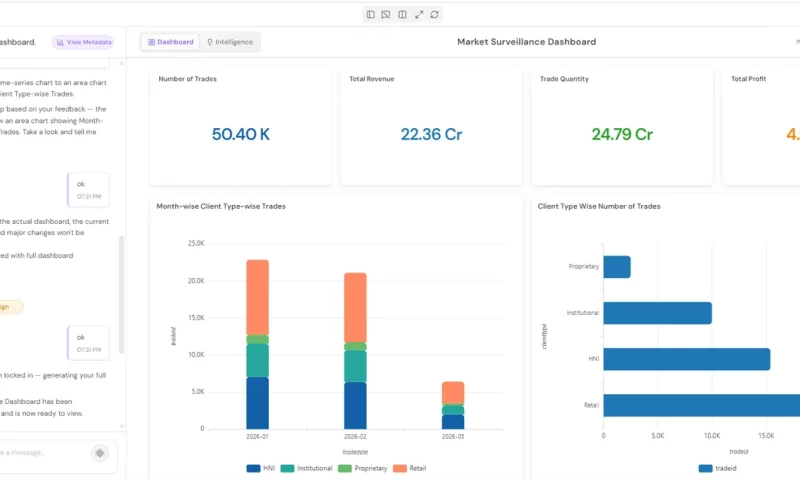Click the Market Surveillance Dashboard title
Image resolution: width=800 pixels, height=480 pixels.
point(527,42)
